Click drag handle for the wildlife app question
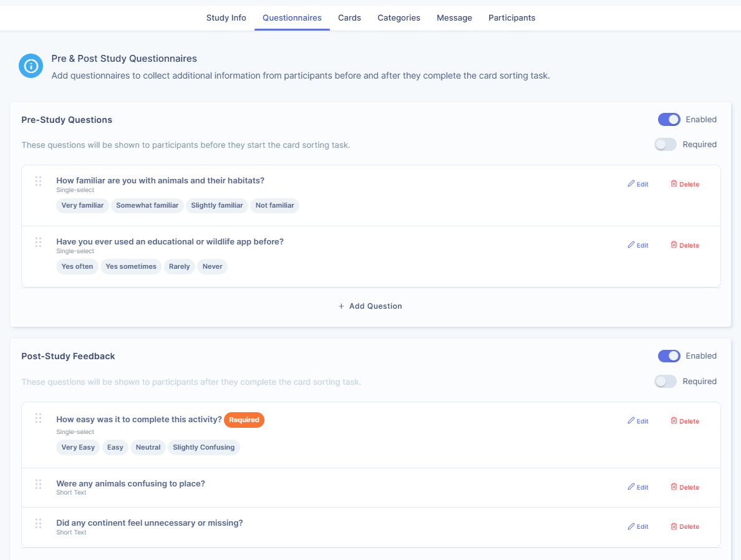 (38, 242)
